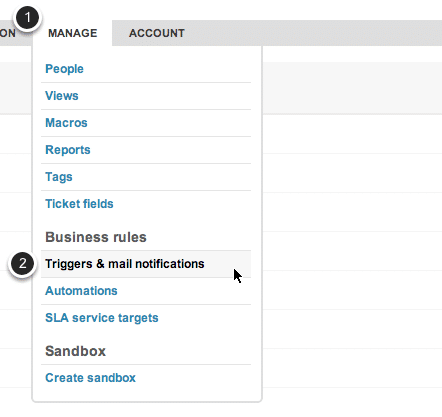This screenshot has width=442, height=417.
Task: Go to Views in Manage menu
Action: click(62, 96)
